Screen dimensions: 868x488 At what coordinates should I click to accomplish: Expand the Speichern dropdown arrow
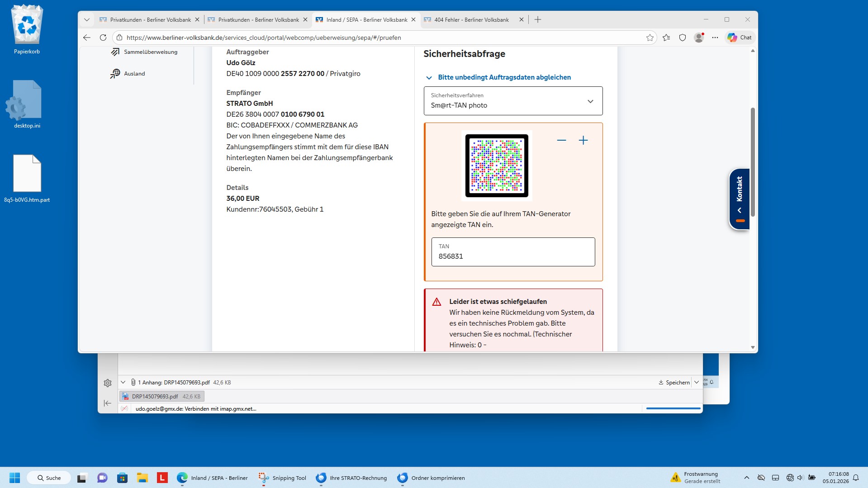coord(697,382)
